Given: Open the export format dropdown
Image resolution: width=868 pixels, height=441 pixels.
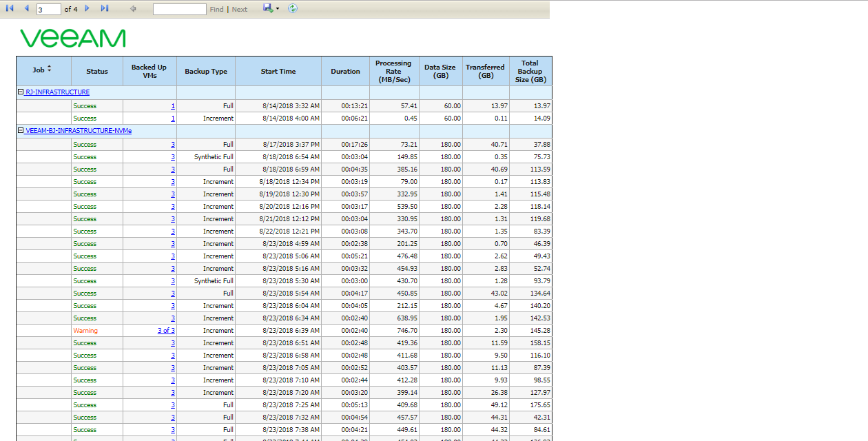Looking at the screenshot, I should click(x=271, y=8).
